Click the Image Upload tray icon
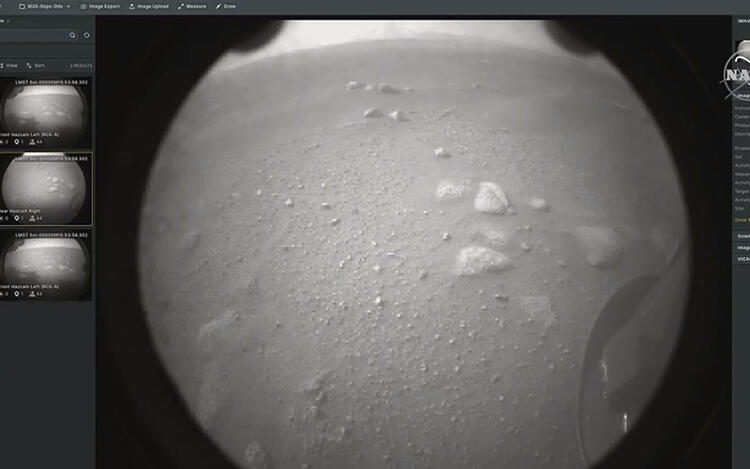This screenshot has height=469, width=750. coord(132,6)
